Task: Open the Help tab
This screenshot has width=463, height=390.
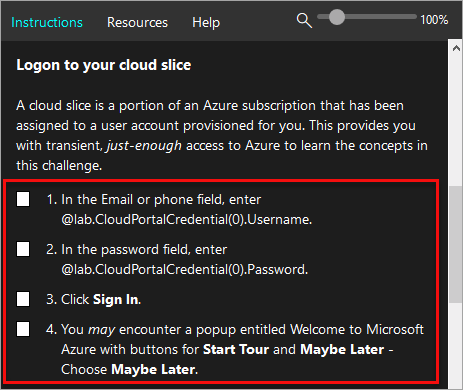Action: pyautogui.click(x=206, y=23)
